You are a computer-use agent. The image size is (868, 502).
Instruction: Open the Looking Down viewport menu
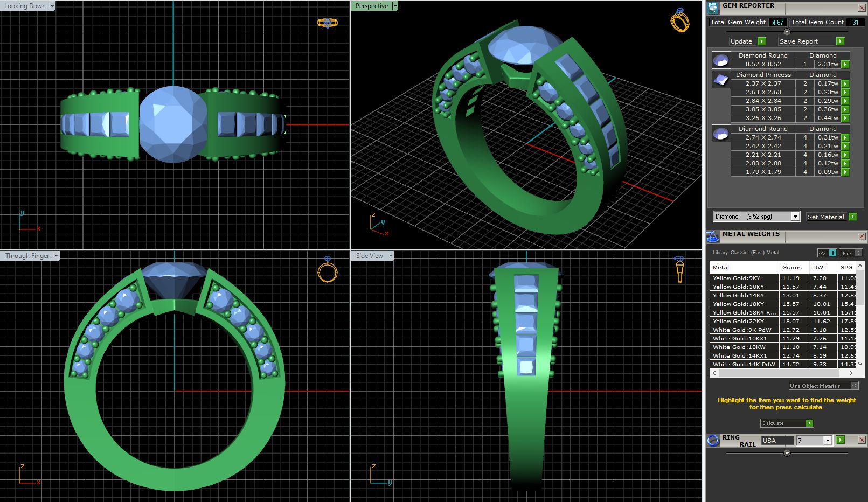52,6
